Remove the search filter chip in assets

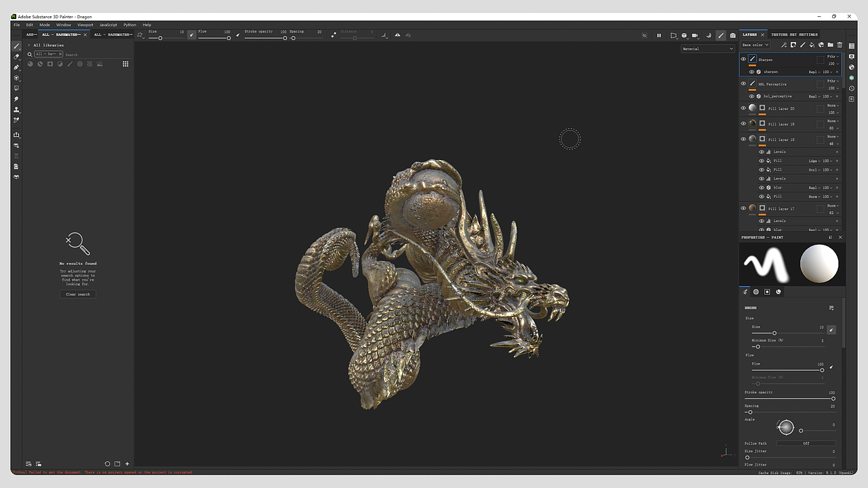tap(60, 54)
